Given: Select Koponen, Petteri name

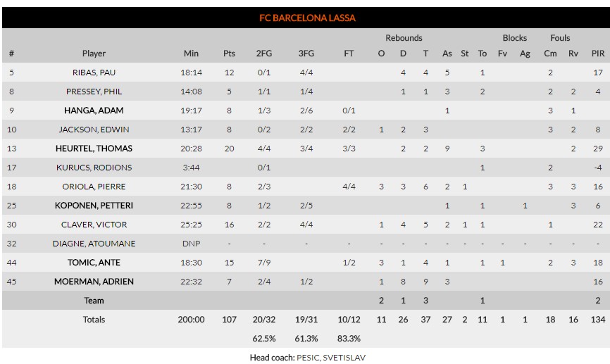Looking at the screenshot, I should 94,206.
